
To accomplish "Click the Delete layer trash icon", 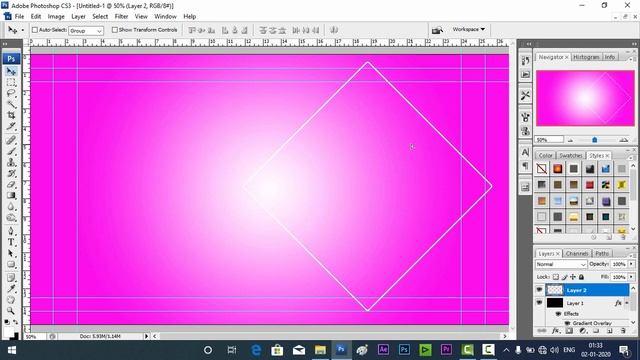I will tap(623, 331).
